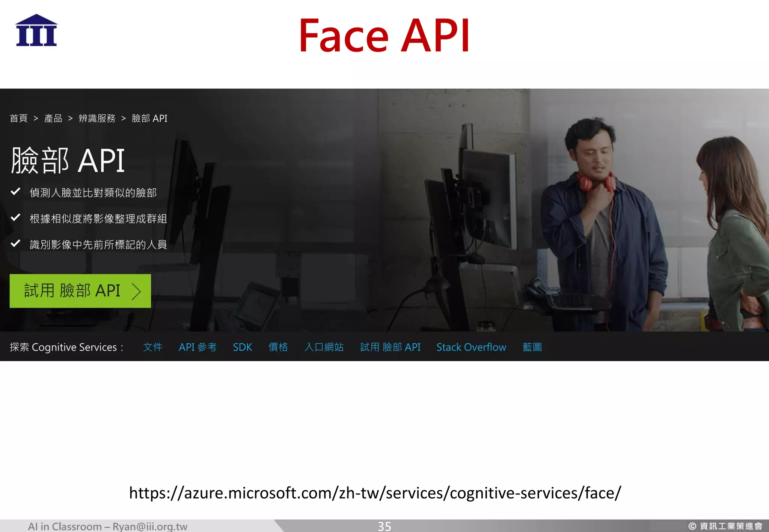The width and height of the screenshot is (769, 532).
Task: Open the API 參考 link
Action: [198, 347]
